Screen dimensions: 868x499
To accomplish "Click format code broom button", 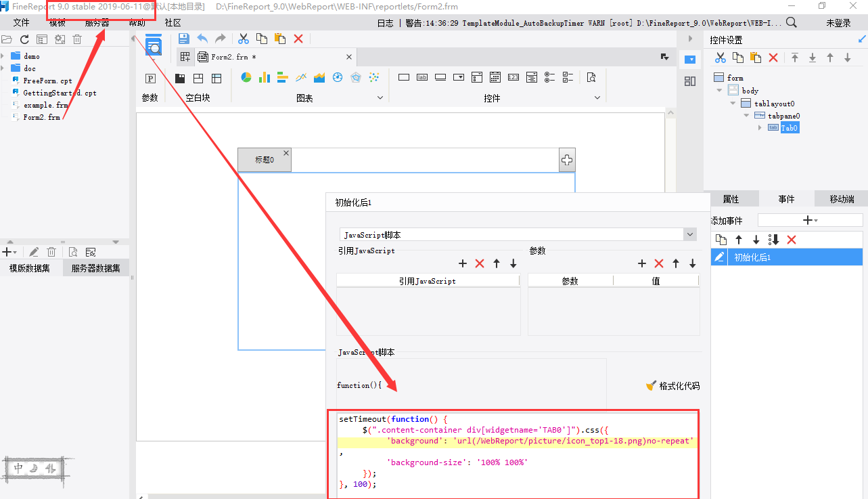I will coord(672,385).
